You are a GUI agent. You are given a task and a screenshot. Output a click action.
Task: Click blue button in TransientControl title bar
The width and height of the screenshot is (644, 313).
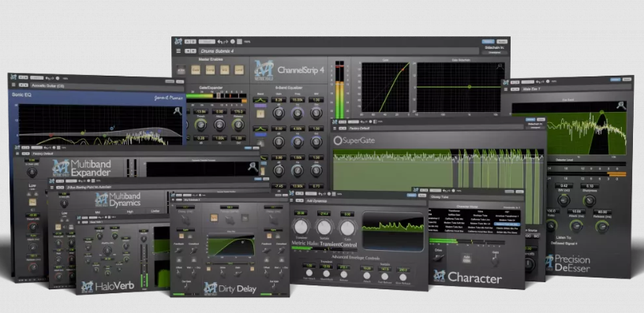tap(411, 195)
